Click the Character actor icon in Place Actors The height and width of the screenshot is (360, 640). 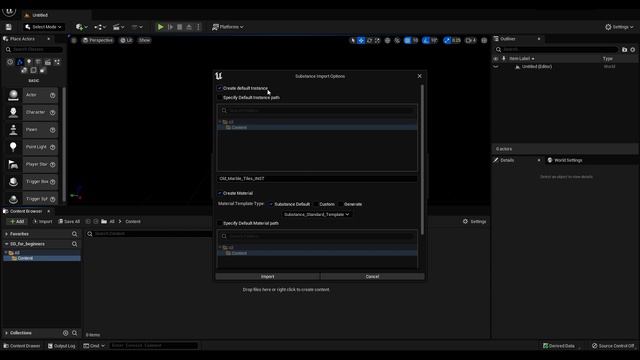pos(13,112)
